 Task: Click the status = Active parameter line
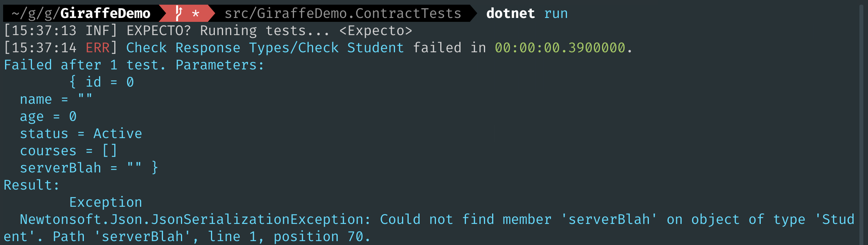81,134
